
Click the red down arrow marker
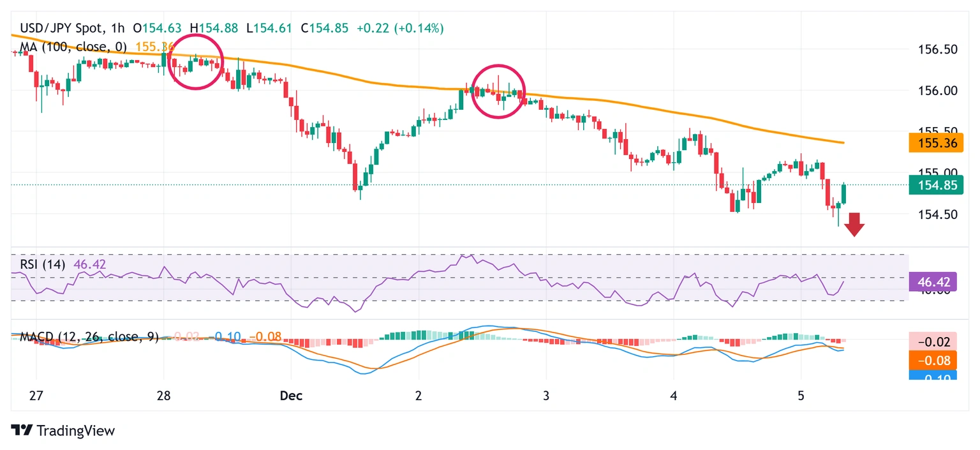tap(854, 225)
